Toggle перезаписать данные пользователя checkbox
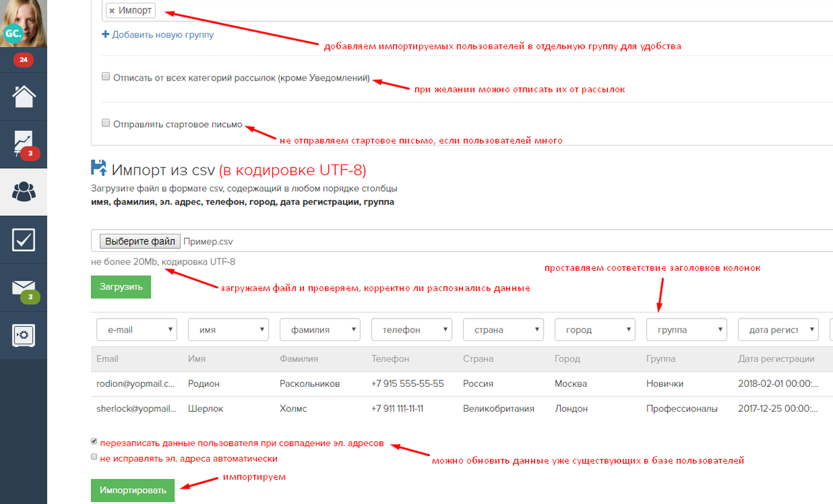The image size is (833, 504). [x=94, y=442]
